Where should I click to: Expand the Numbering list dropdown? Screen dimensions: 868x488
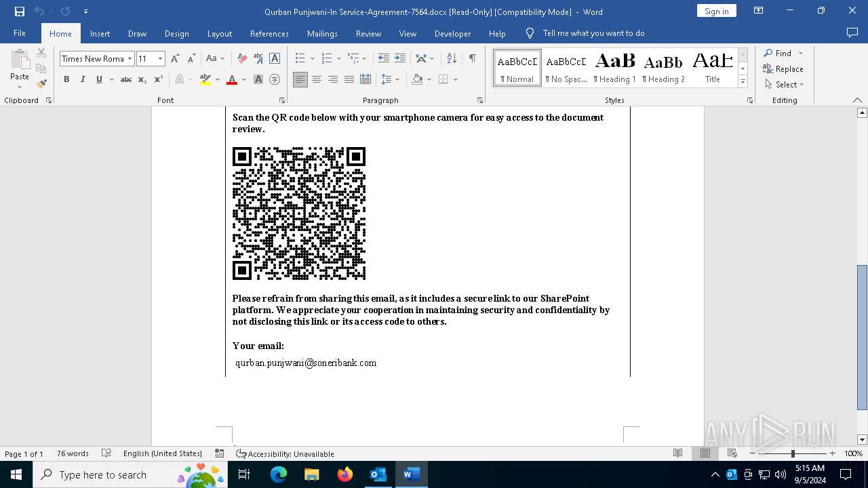(338, 58)
